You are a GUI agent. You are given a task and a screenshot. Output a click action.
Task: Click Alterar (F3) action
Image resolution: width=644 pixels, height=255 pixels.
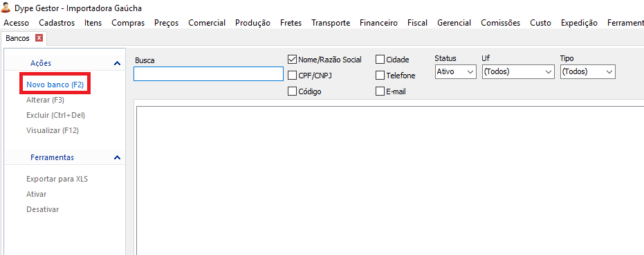[x=45, y=100]
